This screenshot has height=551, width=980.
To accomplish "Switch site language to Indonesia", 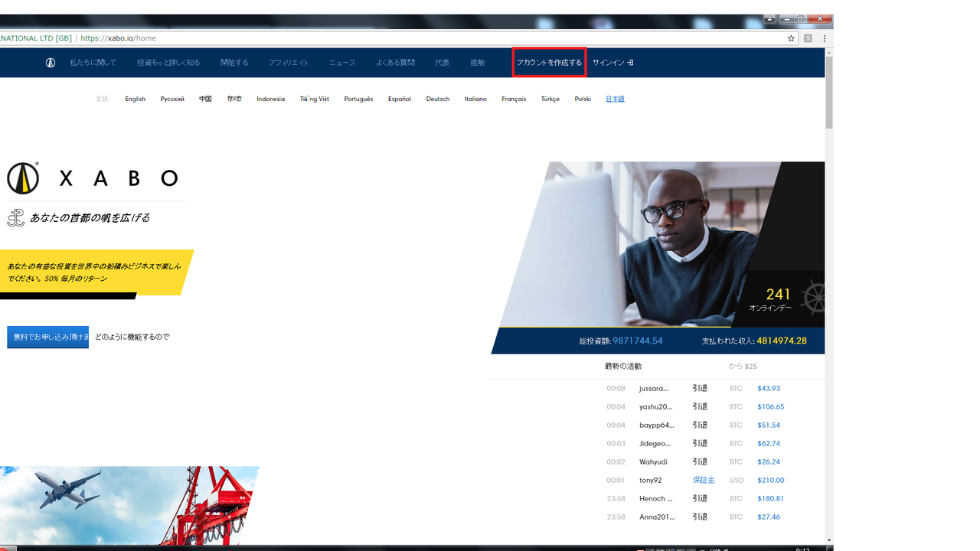I will tap(270, 99).
